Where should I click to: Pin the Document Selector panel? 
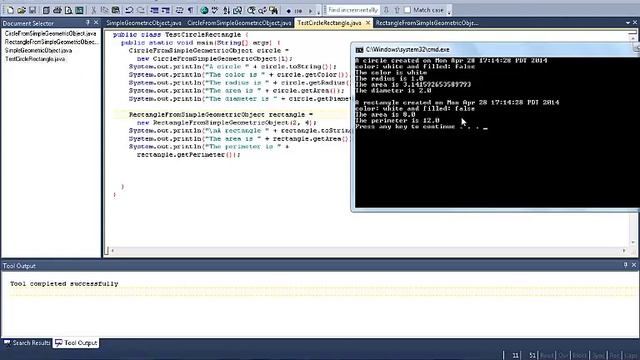tap(87, 23)
